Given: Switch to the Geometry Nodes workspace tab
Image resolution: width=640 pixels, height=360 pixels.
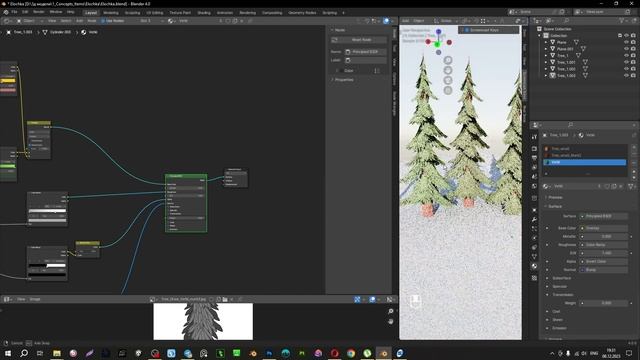Looking at the screenshot, I should coord(302,13).
